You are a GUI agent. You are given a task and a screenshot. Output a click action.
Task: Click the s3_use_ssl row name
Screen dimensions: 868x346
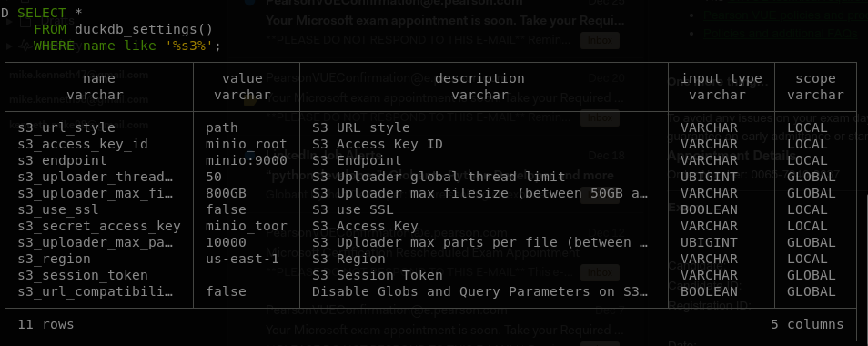point(58,209)
